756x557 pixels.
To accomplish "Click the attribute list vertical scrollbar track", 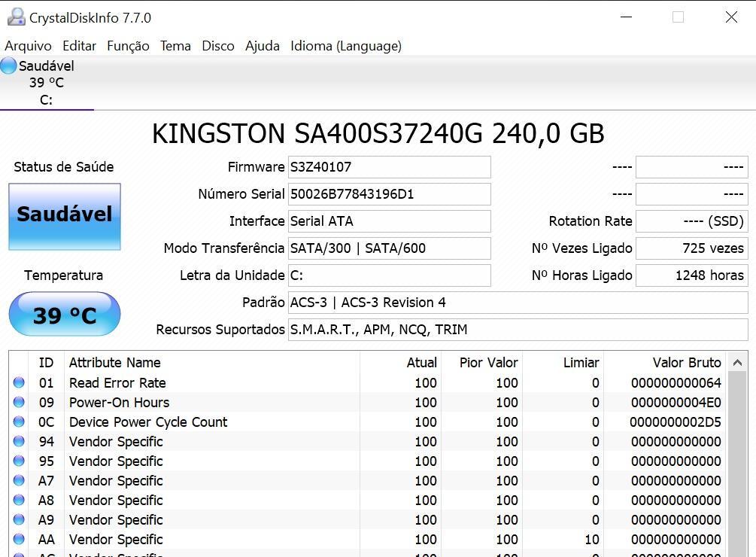I will pyautogui.click(x=738, y=463).
